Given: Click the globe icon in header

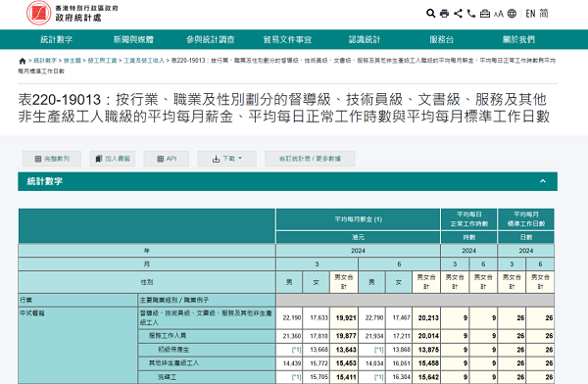Looking at the screenshot, I should point(512,14).
